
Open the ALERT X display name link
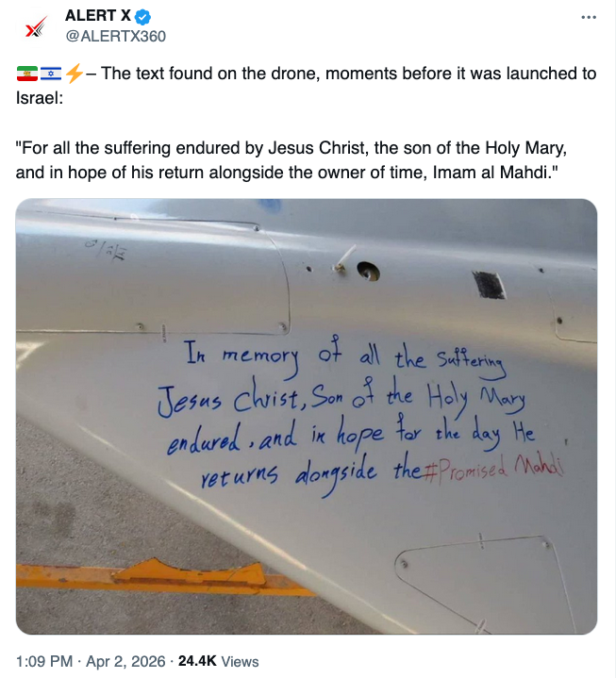tap(98, 17)
